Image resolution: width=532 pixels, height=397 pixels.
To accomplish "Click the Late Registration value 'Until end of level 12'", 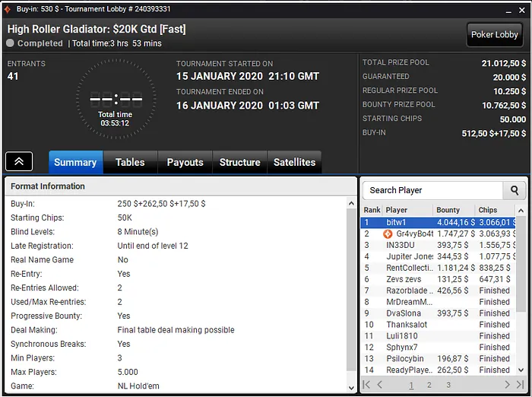I will click(153, 246).
